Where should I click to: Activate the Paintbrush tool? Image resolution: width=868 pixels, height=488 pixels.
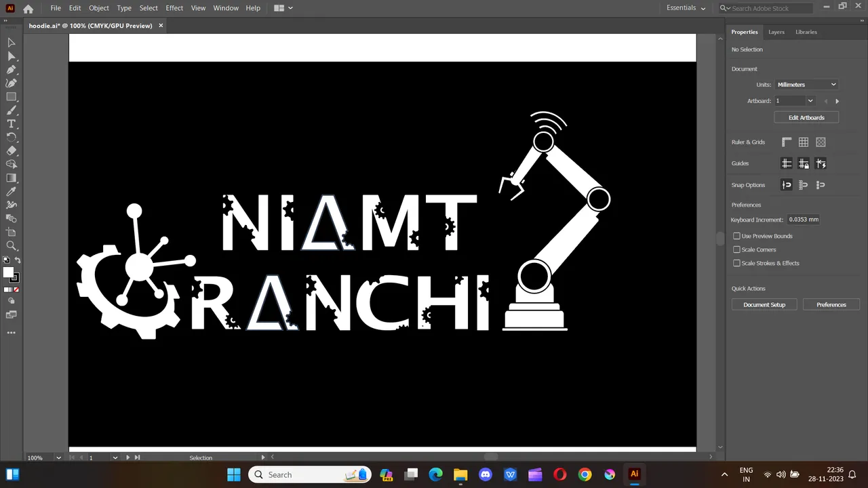[x=12, y=110]
